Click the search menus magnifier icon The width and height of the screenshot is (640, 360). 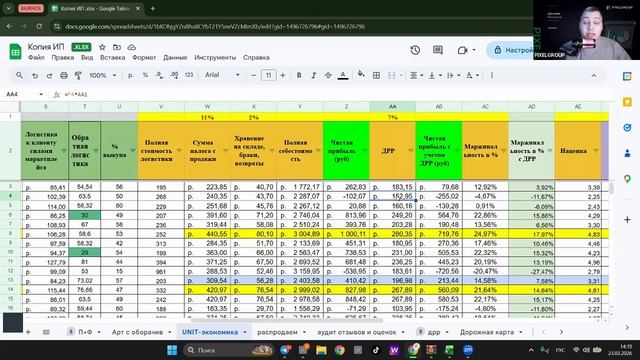(x=19, y=75)
